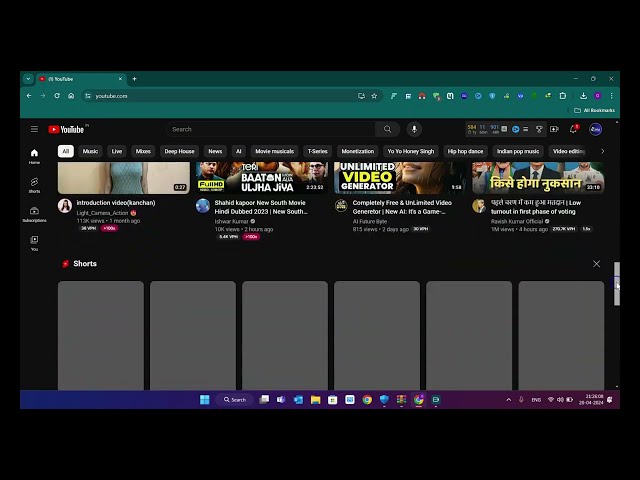Click the youtube.com address bar

point(220,96)
